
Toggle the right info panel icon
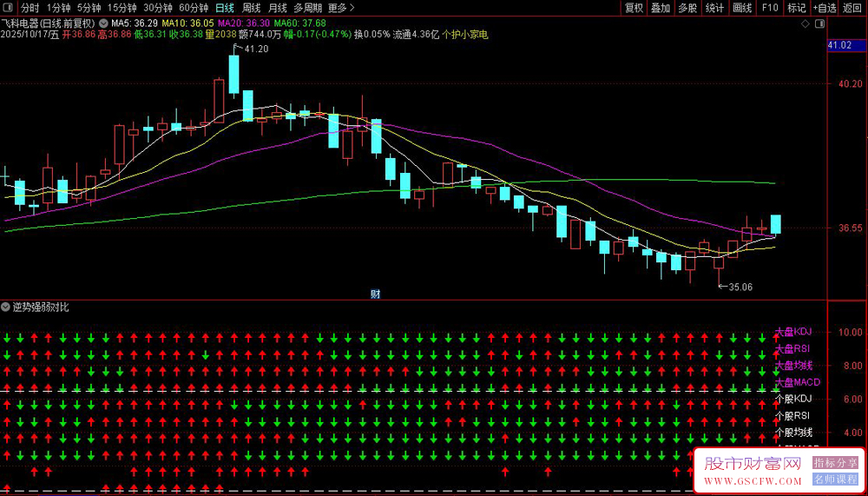[820, 23]
